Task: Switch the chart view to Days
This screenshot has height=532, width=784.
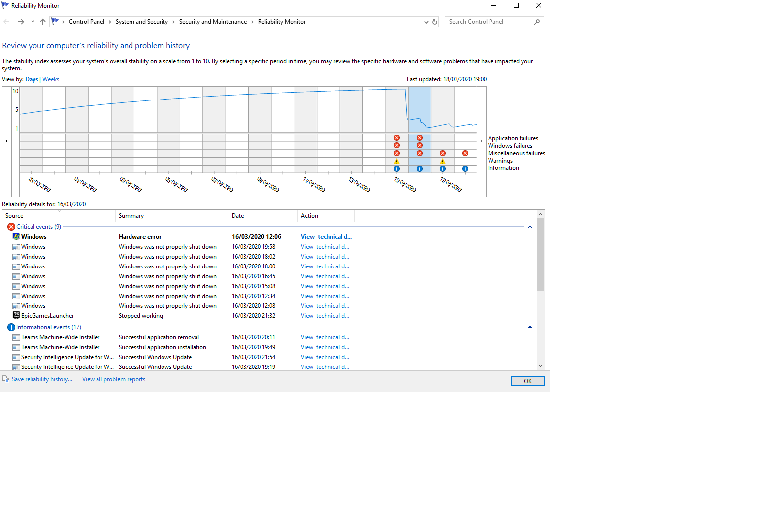Action: pos(32,79)
